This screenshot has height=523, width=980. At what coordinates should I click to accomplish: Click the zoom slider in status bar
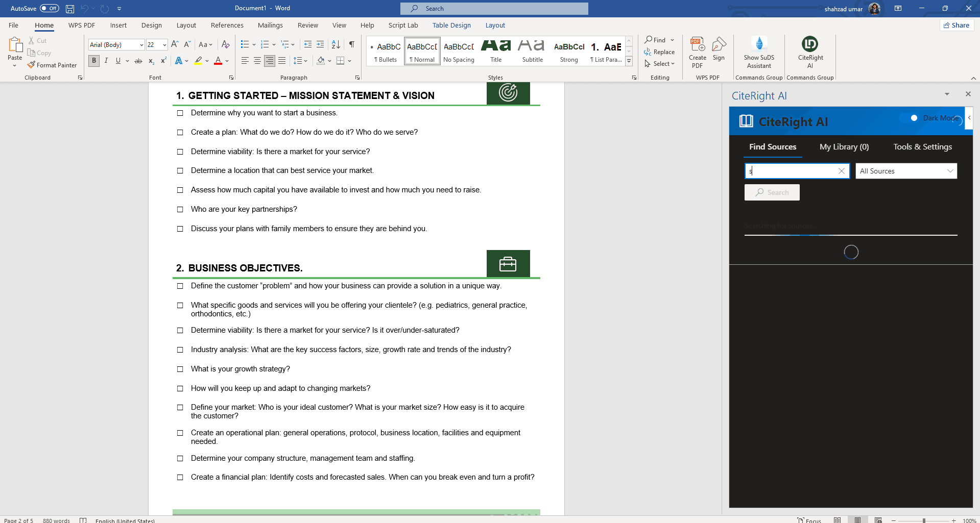pos(923,520)
